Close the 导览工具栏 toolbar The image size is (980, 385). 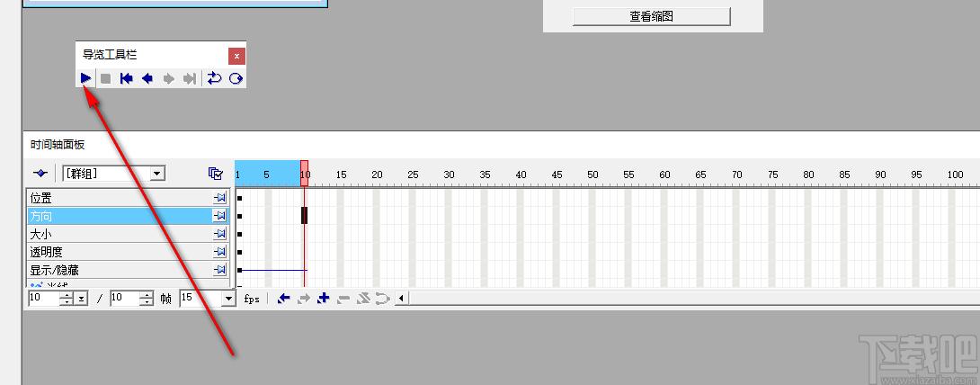coord(236,57)
